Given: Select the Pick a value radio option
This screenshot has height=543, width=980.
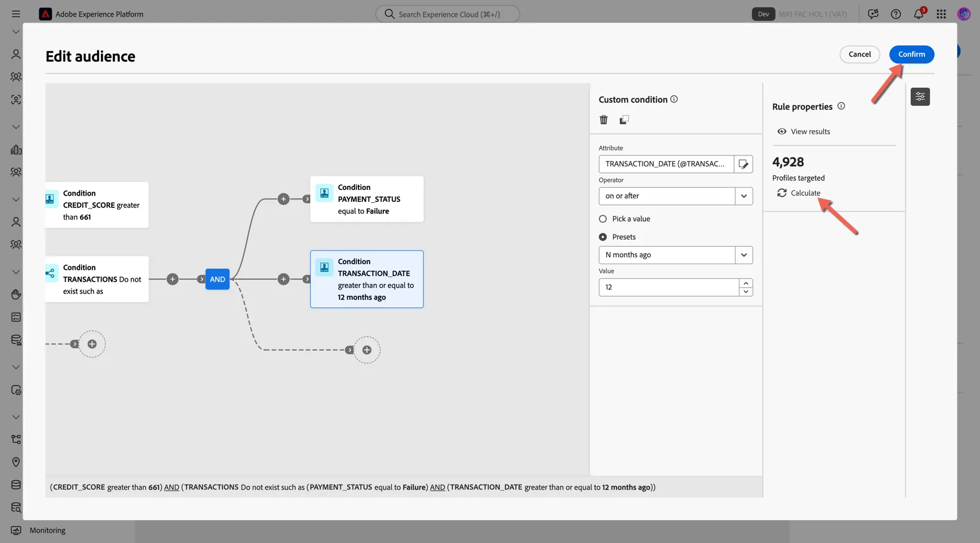Looking at the screenshot, I should [x=602, y=219].
